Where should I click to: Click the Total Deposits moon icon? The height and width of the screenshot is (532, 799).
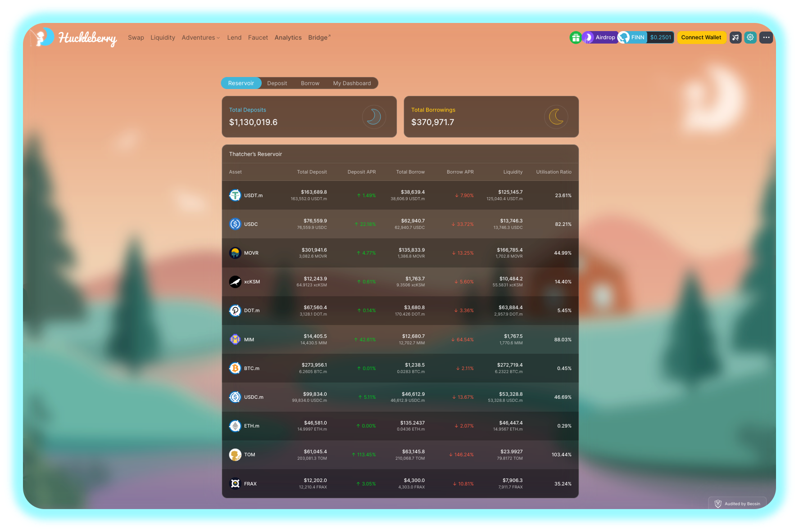(x=374, y=117)
